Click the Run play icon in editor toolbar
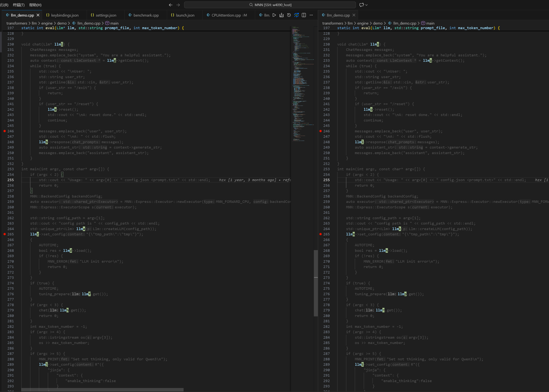The width and height of the screenshot is (549, 392). coord(274,15)
